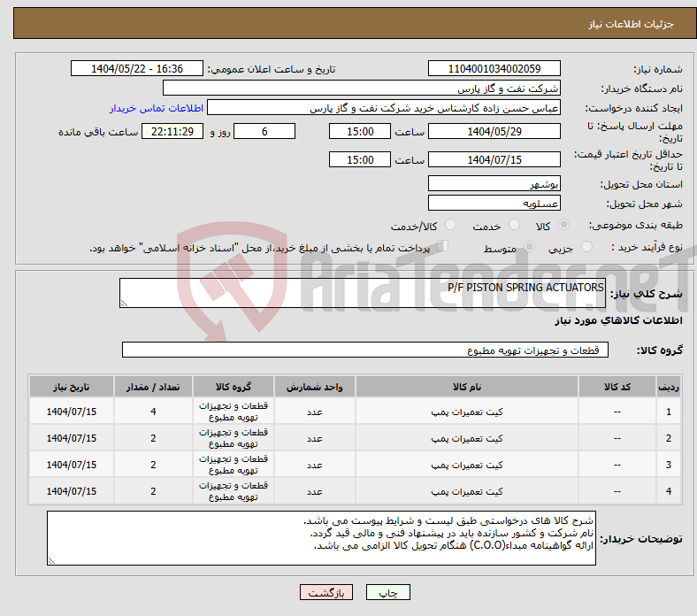The image size is (697, 616).
Task: Select the خدمت radio button
Action: 514,225
